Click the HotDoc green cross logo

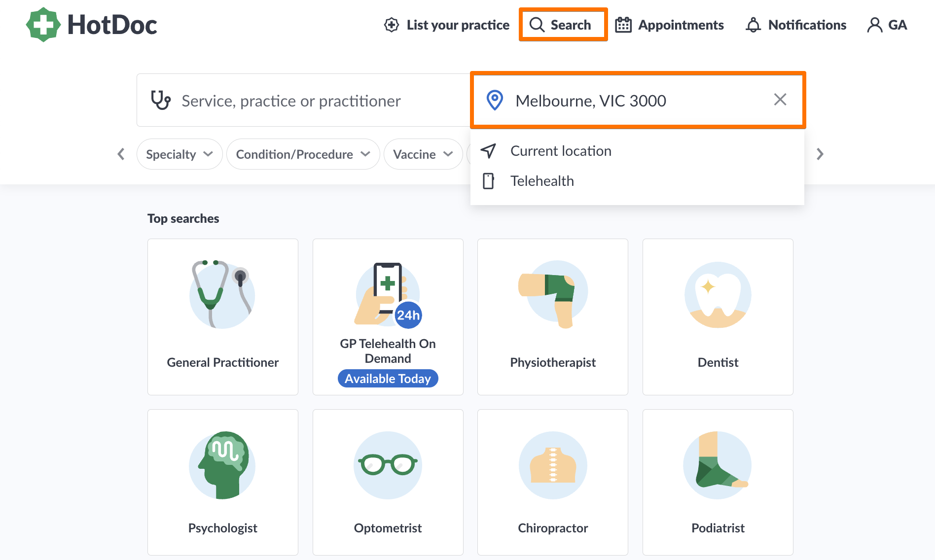tap(43, 25)
